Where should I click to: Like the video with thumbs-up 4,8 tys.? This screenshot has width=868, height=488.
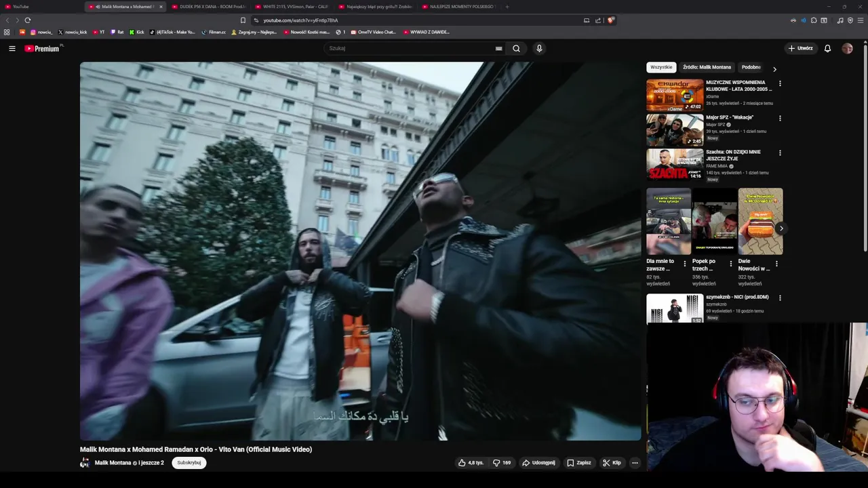pyautogui.click(x=471, y=463)
